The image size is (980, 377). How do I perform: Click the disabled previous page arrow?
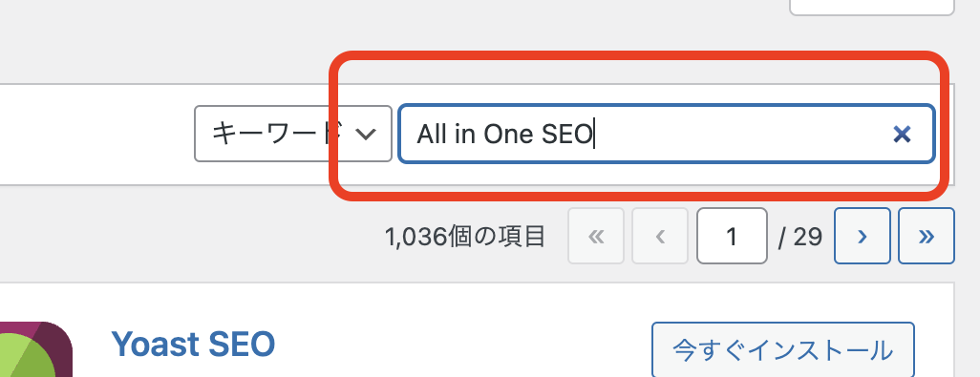(x=660, y=236)
